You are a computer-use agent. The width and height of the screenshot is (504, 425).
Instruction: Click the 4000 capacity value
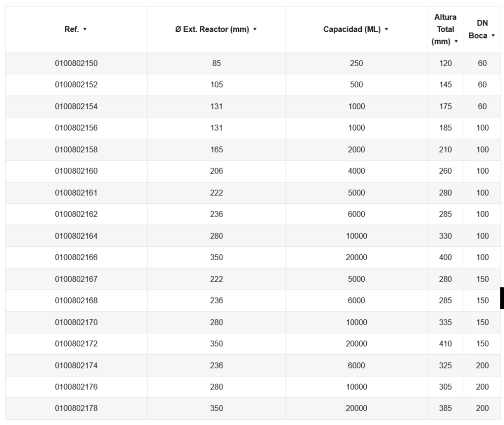point(356,171)
